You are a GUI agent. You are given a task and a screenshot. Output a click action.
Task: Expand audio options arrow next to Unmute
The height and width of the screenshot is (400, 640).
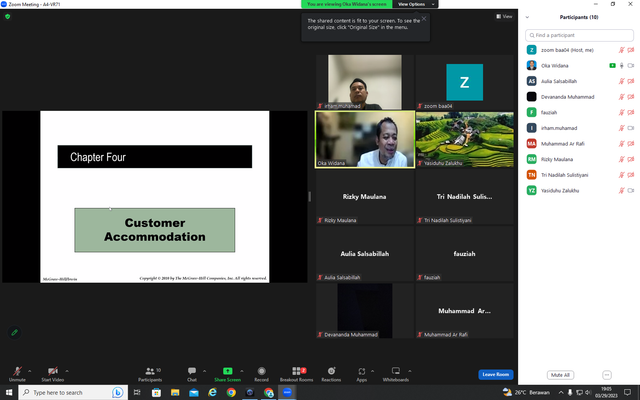point(29,371)
